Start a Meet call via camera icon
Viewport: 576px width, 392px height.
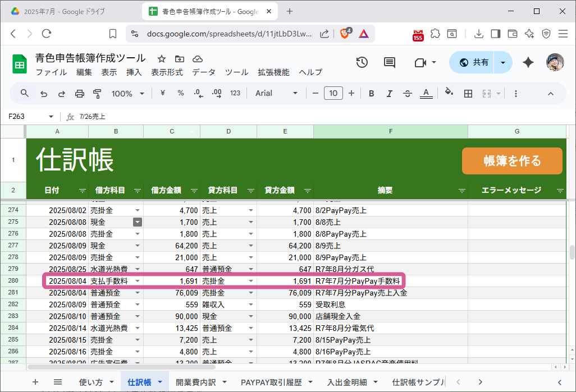[x=420, y=62]
